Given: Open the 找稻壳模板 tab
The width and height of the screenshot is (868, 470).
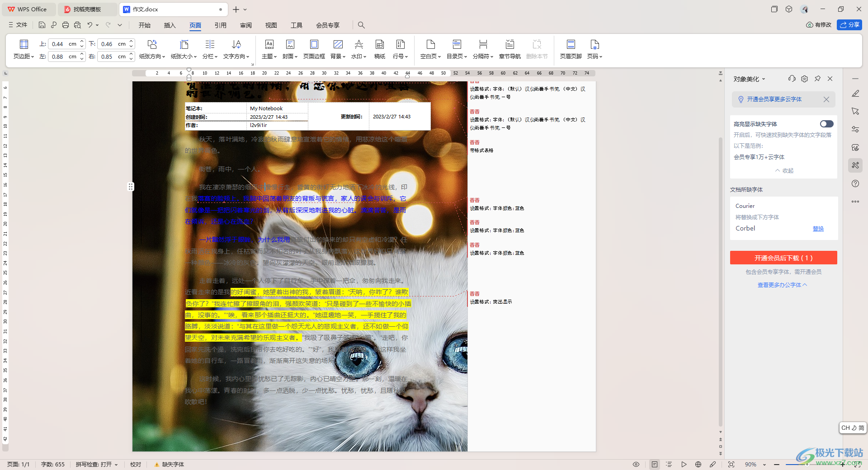Looking at the screenshot, I should 87,9.
